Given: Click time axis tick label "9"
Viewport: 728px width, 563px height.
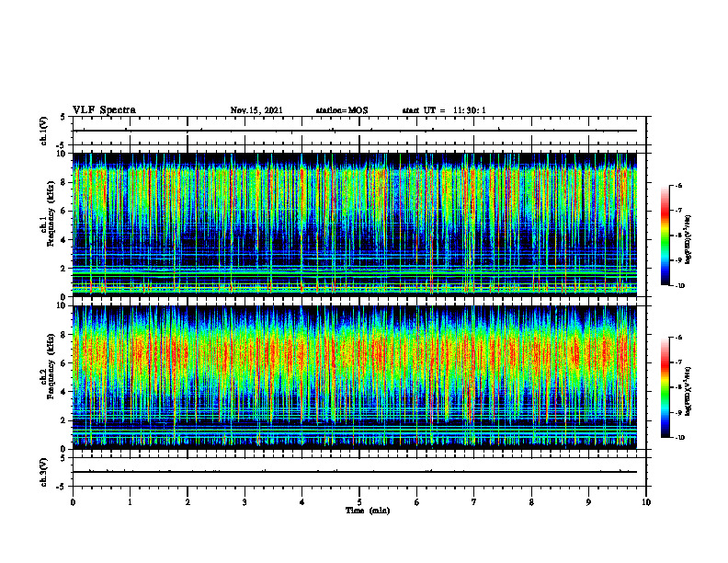Looking at the screenshot, I should tap(588, 502).
